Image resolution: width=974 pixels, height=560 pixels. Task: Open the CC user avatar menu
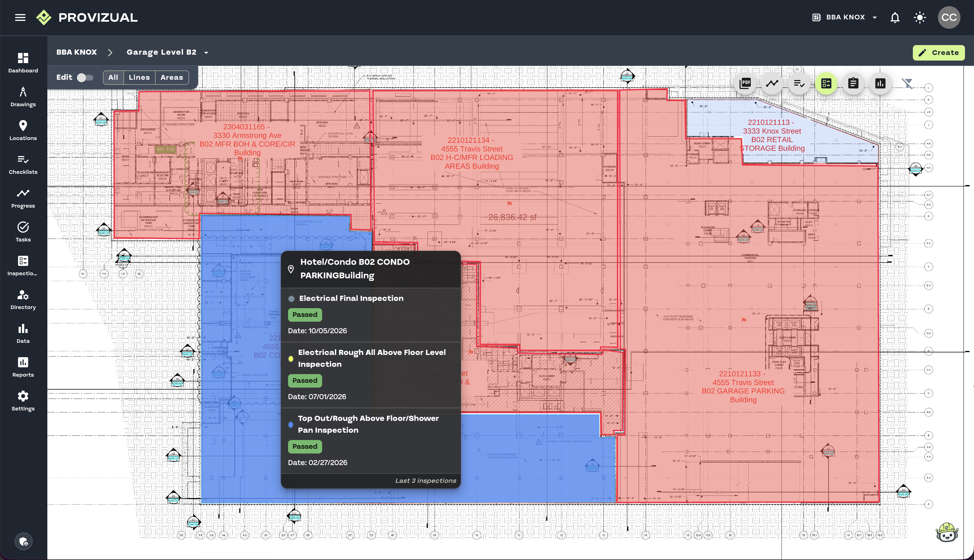click(949, 17)
